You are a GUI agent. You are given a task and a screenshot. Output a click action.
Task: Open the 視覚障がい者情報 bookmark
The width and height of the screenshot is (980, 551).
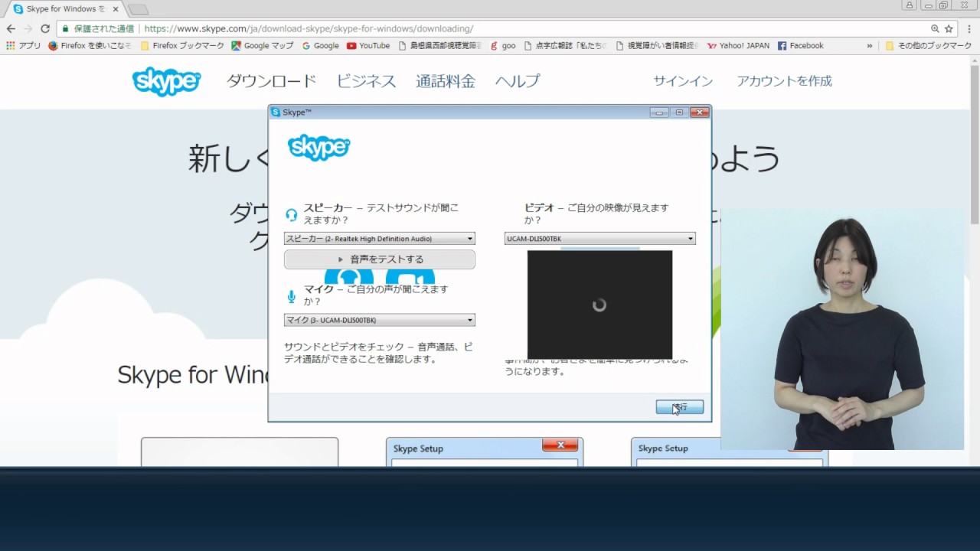click(x=657, y=46)
